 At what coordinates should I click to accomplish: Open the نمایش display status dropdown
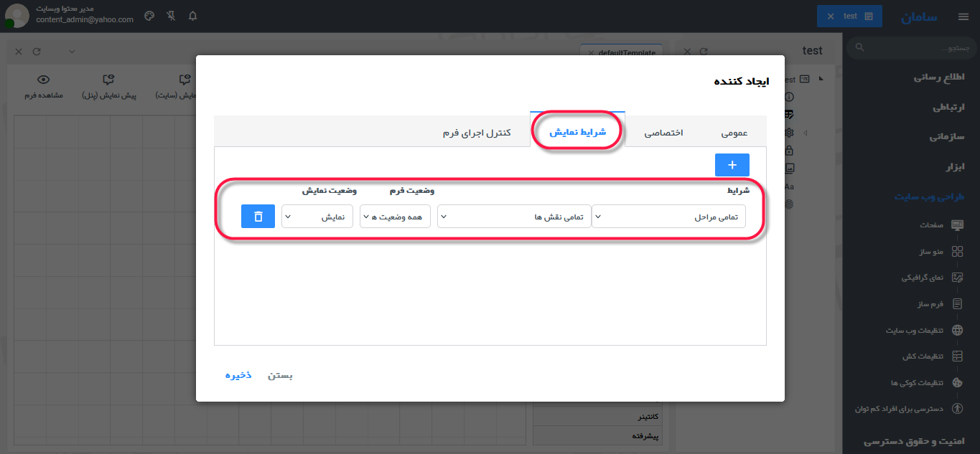pyautogui.click(x=317, y=217)
